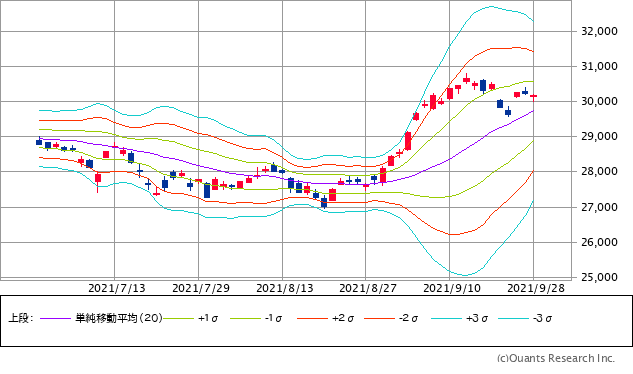
Task: Click the 2021/9/28 date label
Action: pyautogui.click(x=536, y=288)
